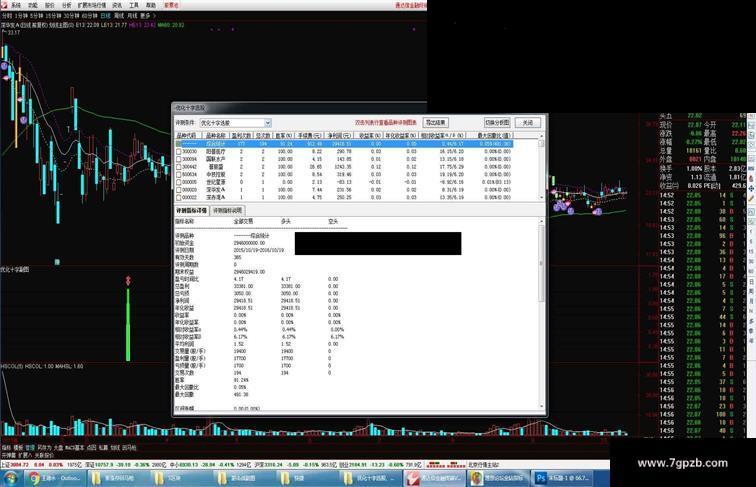Click the 上证 index in status bar
Image resolution: width=756 pixels, height=487 pixels.
click(x=6, y=465)
